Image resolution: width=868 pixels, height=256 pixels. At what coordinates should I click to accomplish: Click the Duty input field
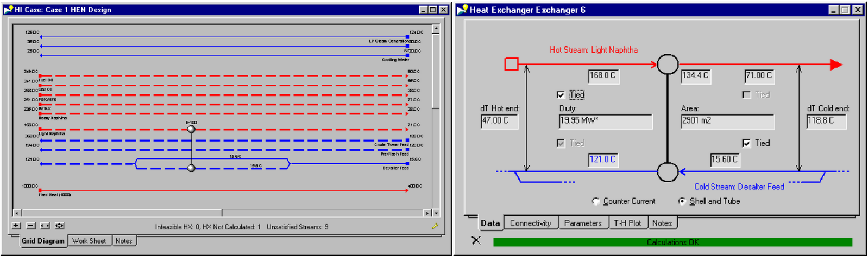click(x=605, y=121)
